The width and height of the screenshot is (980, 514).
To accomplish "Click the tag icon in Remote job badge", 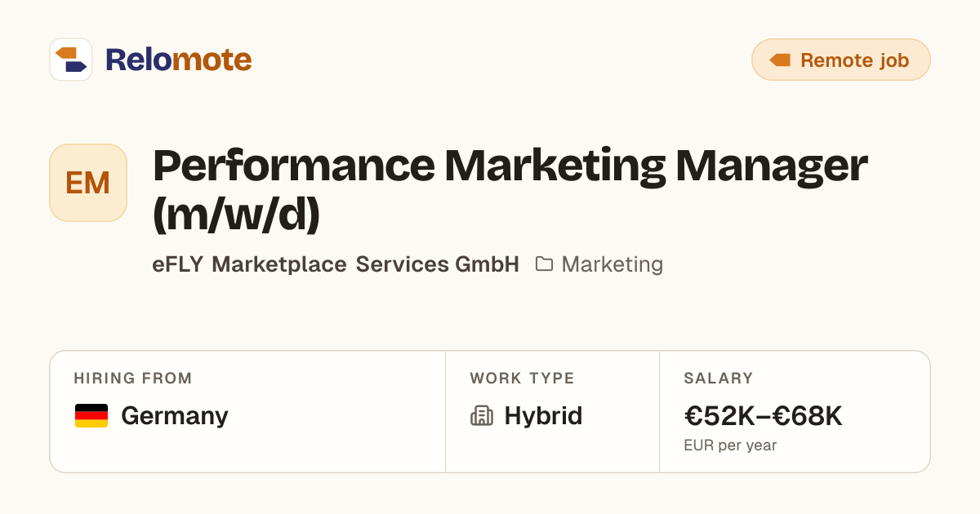I will 780,60.
